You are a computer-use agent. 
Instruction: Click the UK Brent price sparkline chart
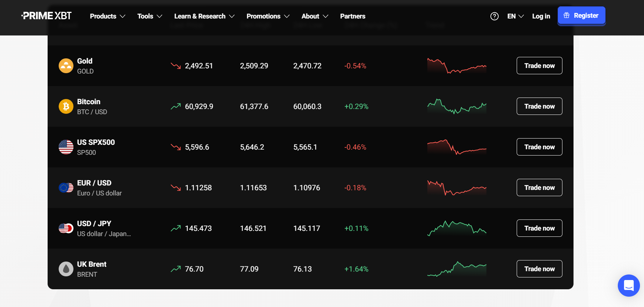coord(457,269)
